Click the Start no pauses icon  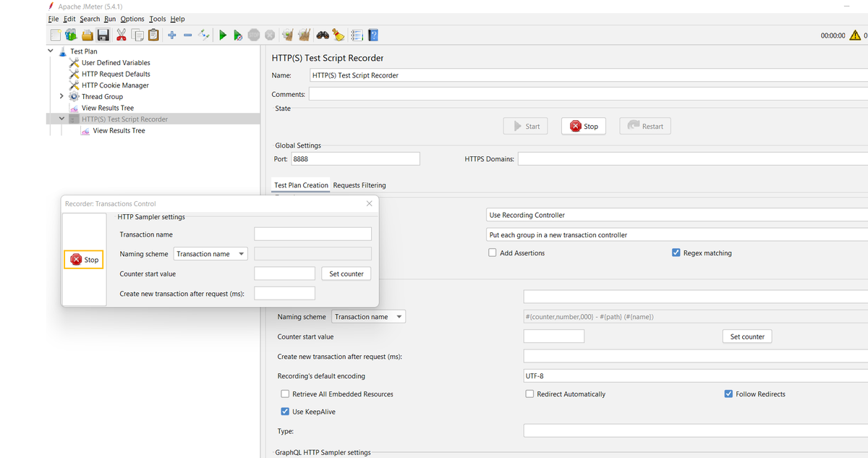coord(238,35)
